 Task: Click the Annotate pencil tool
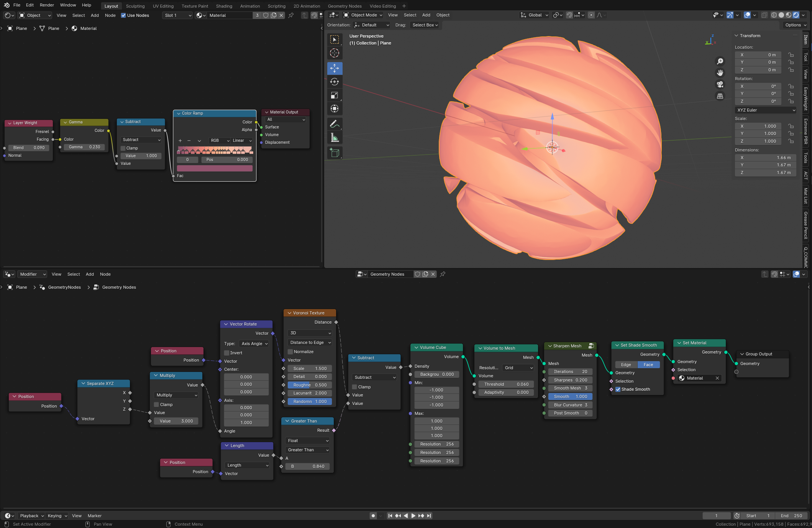pos(335,124)
